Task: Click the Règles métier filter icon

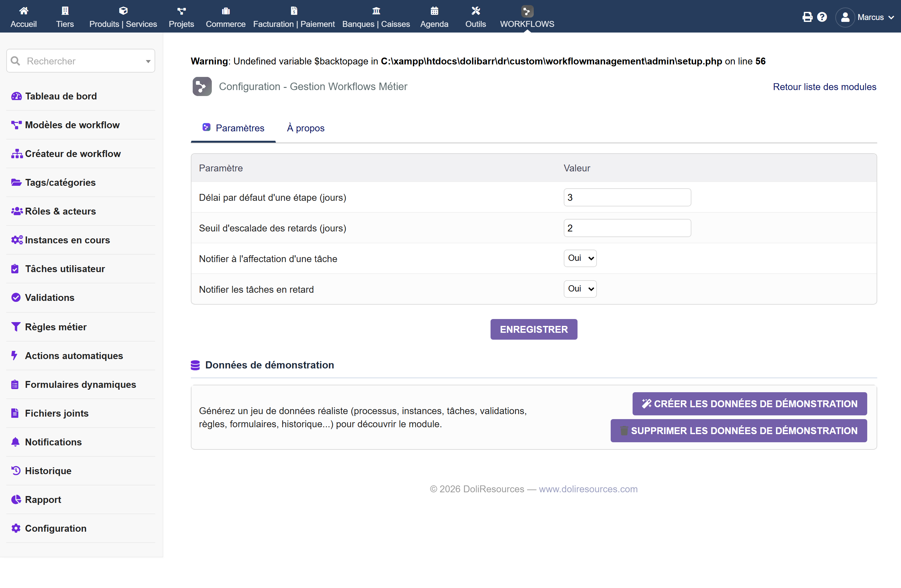Action: (x=16, y=327)
